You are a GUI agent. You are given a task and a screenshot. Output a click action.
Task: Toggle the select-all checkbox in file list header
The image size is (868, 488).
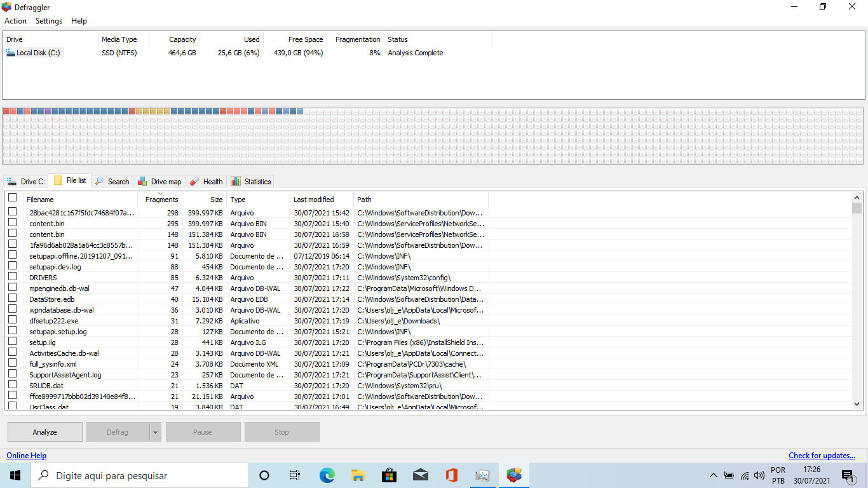[12, 198]
